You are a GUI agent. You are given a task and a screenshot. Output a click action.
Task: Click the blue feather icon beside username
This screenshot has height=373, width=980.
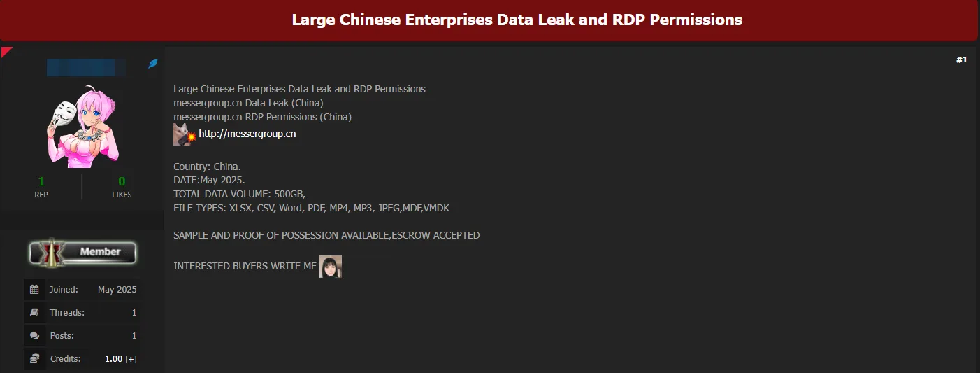[153, 64]
